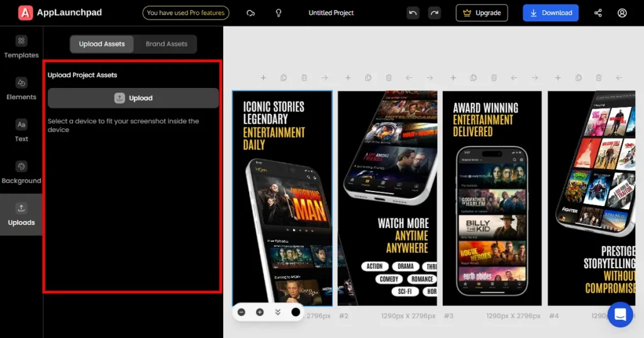
Task: Move screenshot #4 left with the arrow
Action: (619, 77)
